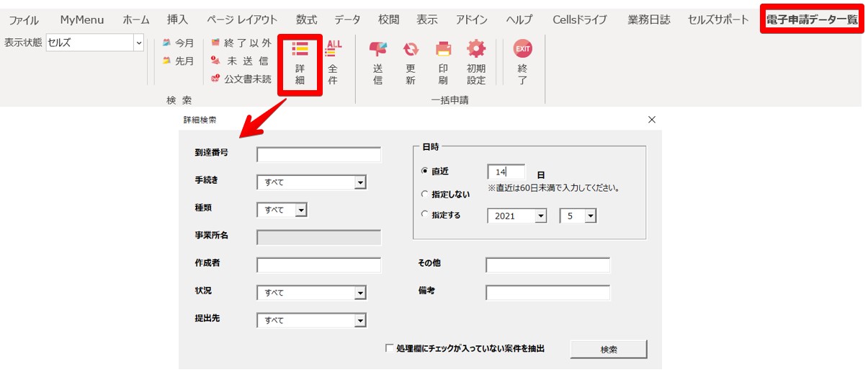868x375 pixels.
Task: Click the その他 input field
Action: [547, 265]
